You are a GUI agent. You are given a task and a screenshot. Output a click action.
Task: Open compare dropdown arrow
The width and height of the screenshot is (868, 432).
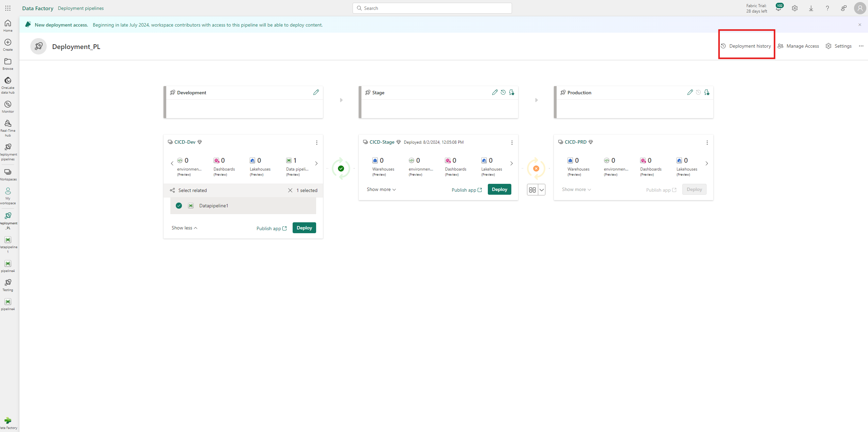click(542, 190)
